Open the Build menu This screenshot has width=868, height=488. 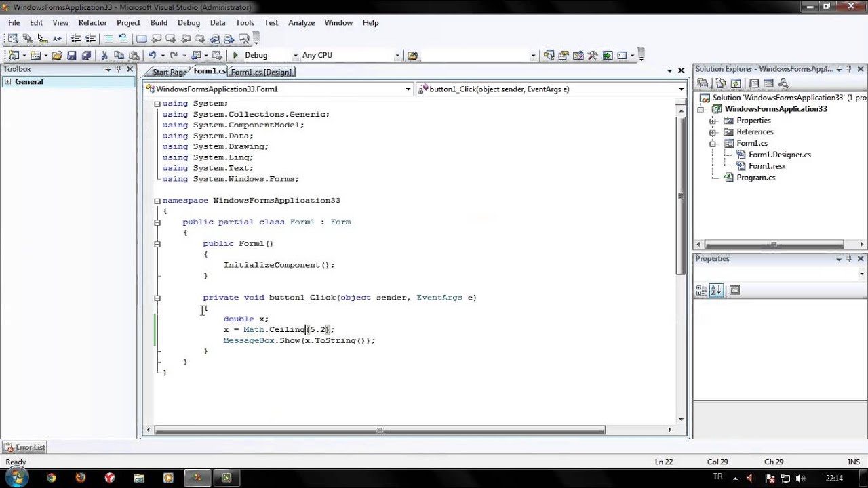click(x=159, y=22)
